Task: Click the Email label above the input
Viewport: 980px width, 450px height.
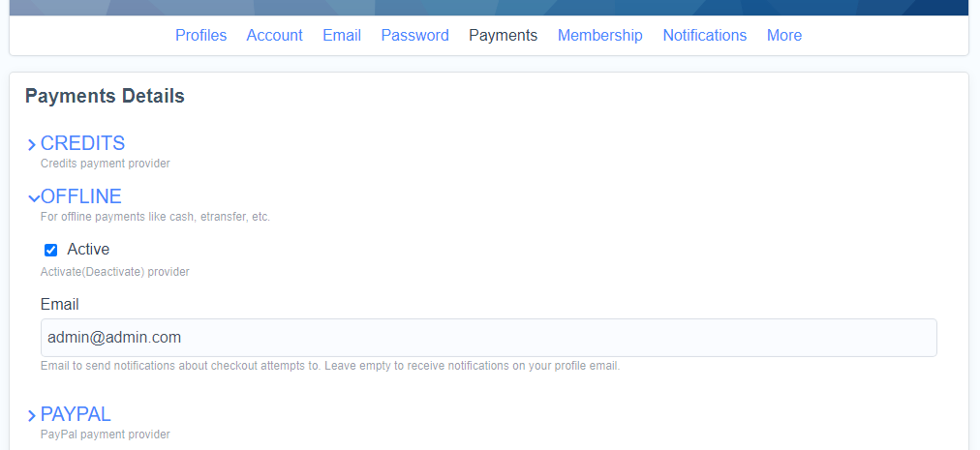Action: click(x=59, y=304)
